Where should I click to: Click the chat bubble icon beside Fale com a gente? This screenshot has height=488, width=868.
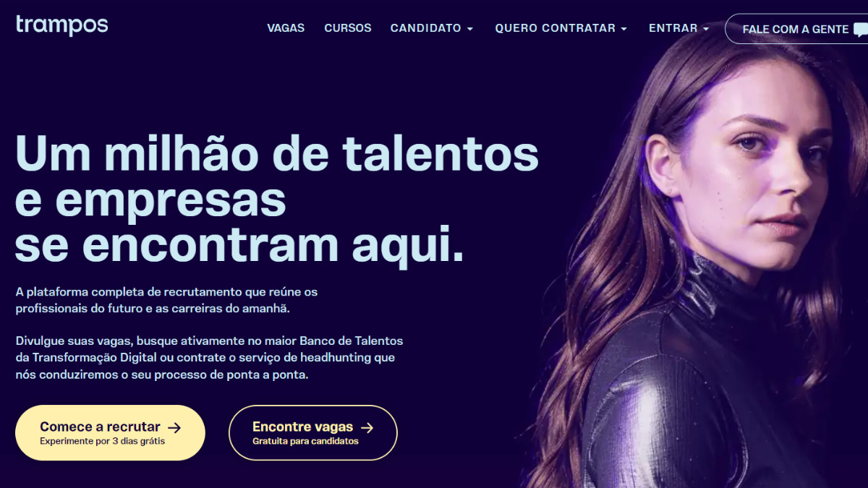[x=860, y=30]
